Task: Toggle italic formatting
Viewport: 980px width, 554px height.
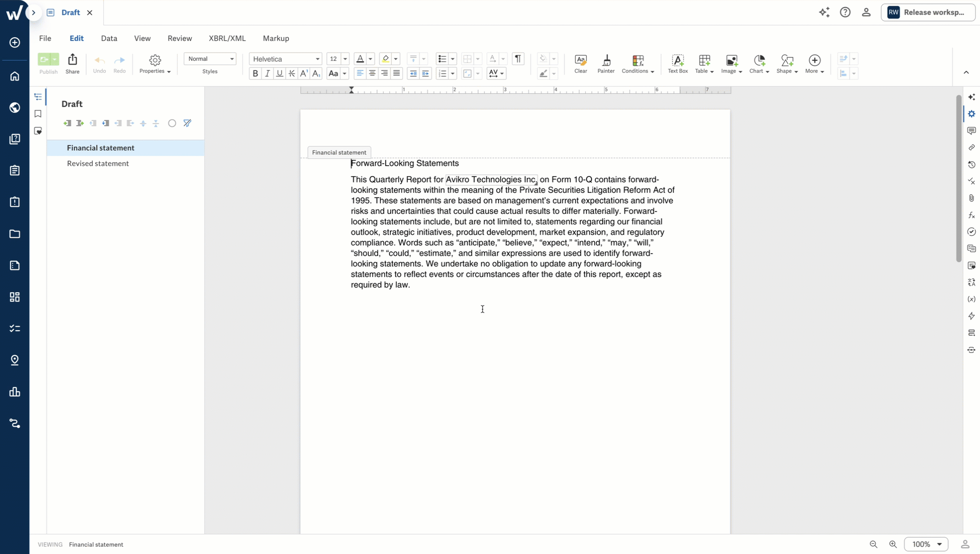Action: click(x=267, y=73)
